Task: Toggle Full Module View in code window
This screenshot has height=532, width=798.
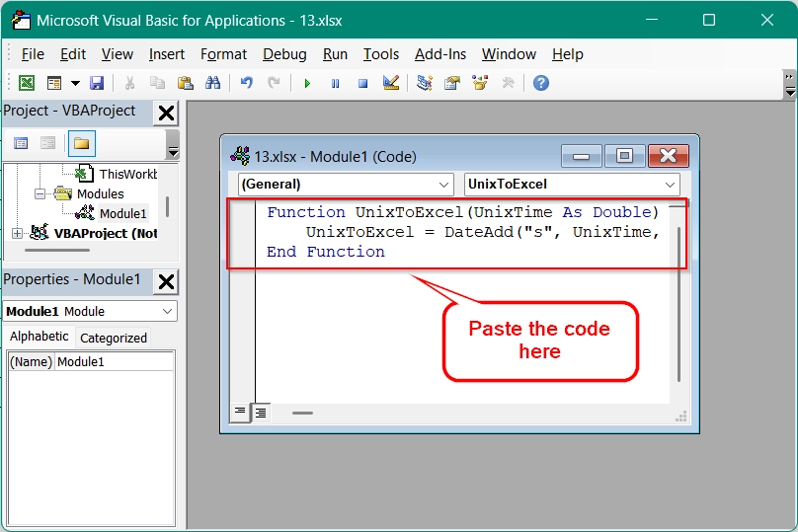Action: pyautogui.click(x=261, y=413)
